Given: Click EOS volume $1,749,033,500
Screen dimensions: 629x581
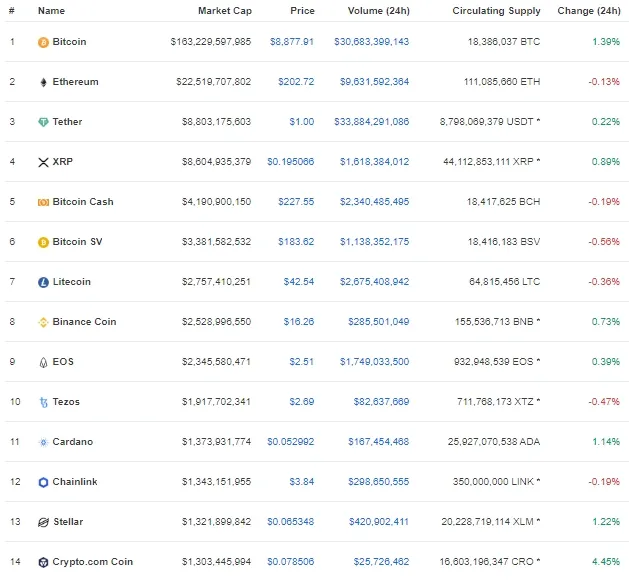Looking at the screenshot, I should point(374,362).
